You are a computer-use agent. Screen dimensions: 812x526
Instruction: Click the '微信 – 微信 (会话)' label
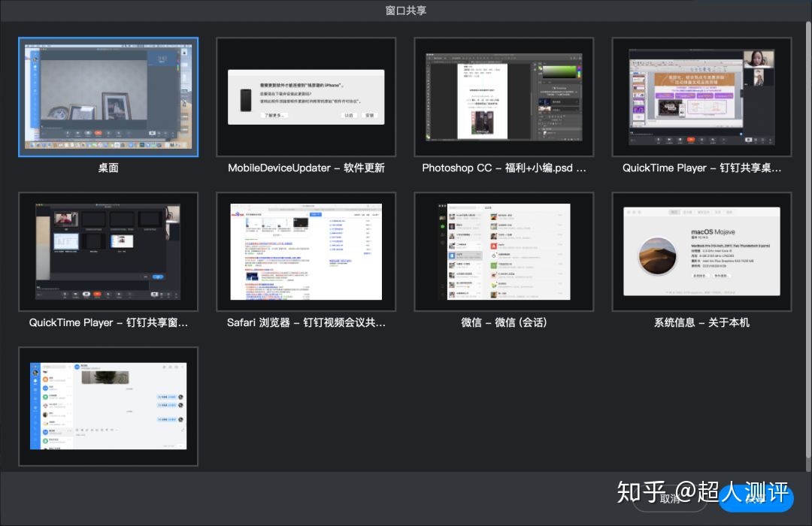[504, 322]
